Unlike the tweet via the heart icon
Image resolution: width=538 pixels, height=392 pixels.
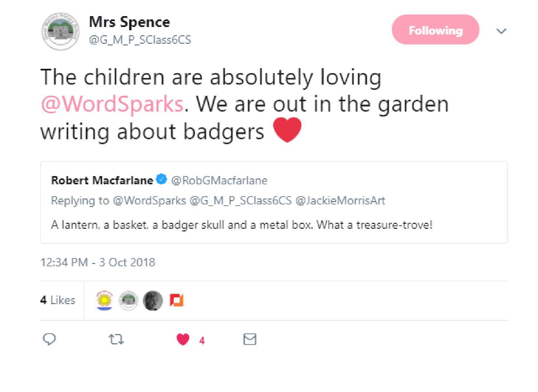point(183,339)
